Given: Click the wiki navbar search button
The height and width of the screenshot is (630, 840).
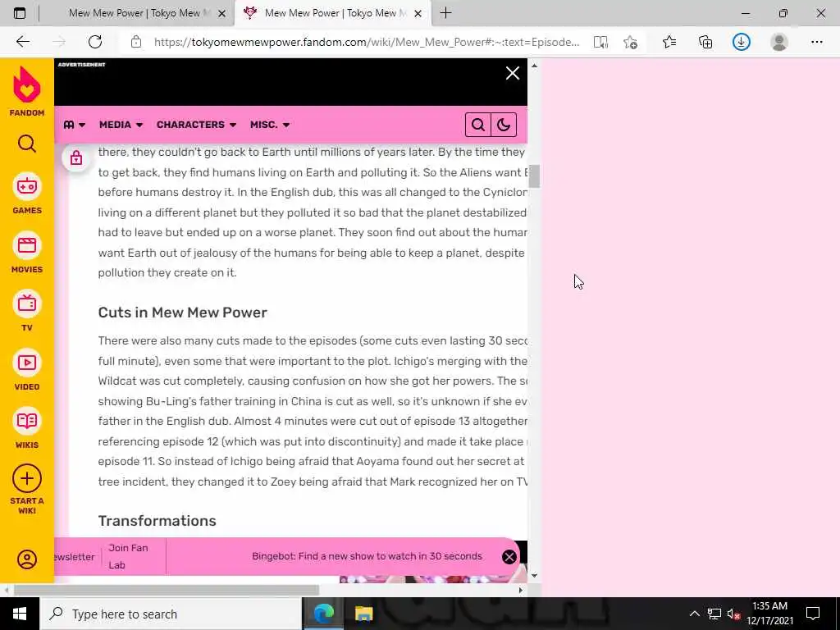Looking at the screenshot, I should [478, 125].
